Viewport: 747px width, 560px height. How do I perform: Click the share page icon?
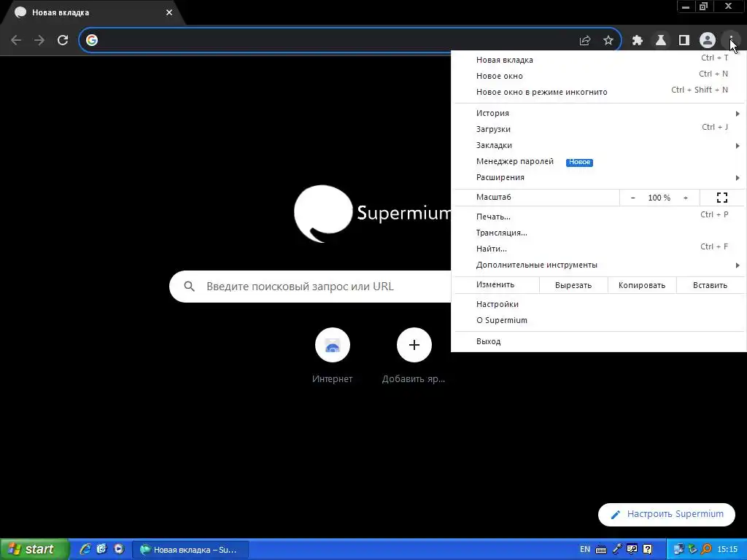click(585, 41)
